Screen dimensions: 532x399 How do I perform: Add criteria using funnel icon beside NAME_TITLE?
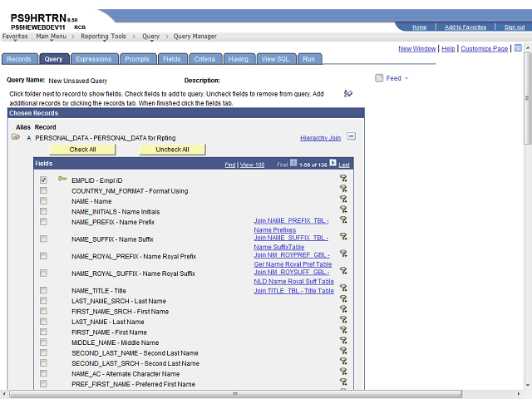(343, 288)
